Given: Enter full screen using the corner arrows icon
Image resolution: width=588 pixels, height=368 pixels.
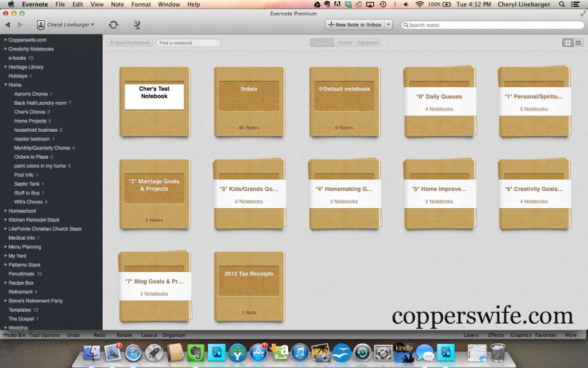Looking at the screenshot, I should pos(583,14).
